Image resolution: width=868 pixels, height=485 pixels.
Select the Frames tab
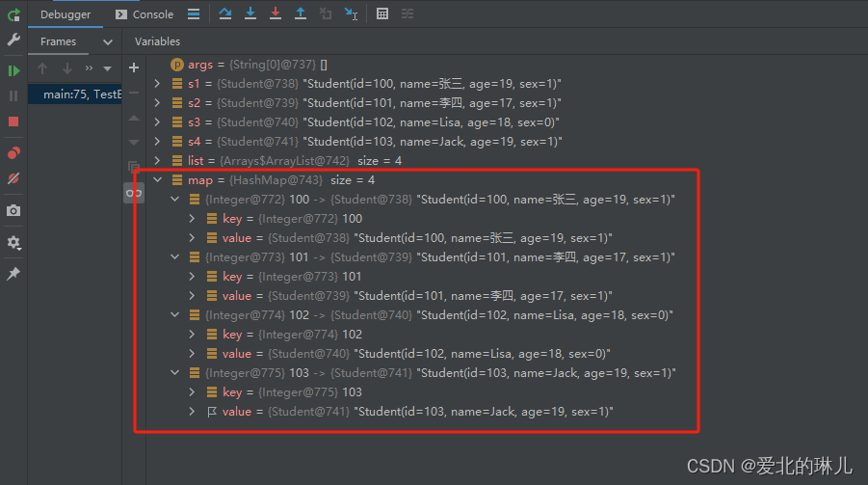(x=58, y=41)
